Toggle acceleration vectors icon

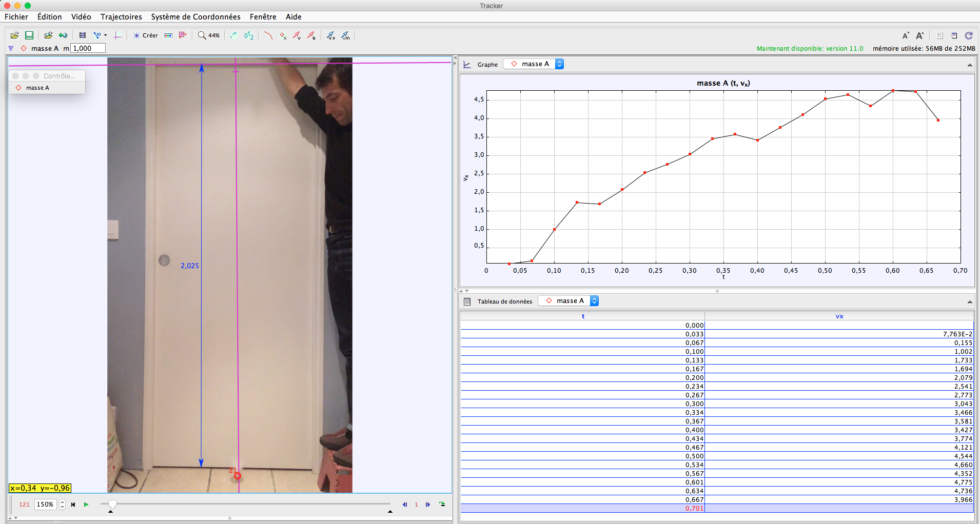[311, 35]
